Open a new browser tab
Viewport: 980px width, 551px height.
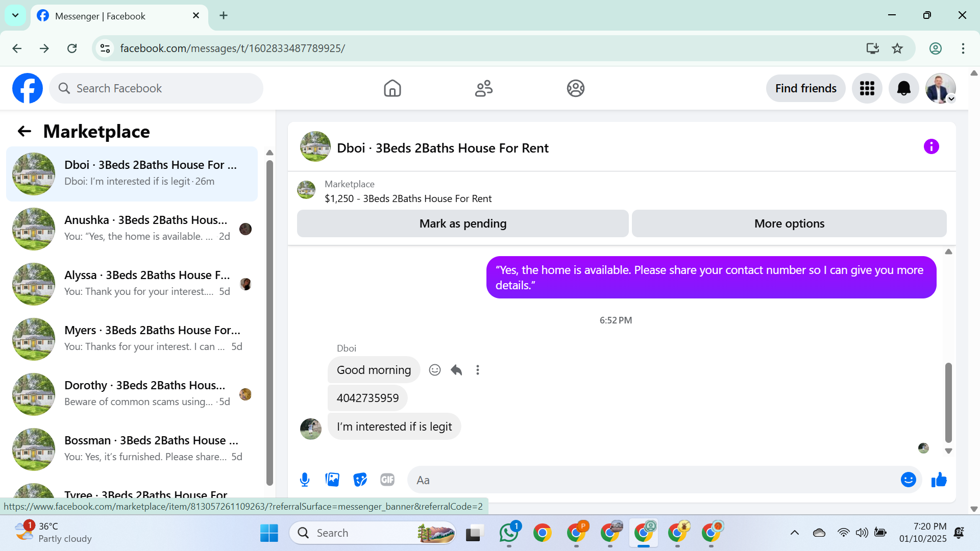[x=224, y=16]
